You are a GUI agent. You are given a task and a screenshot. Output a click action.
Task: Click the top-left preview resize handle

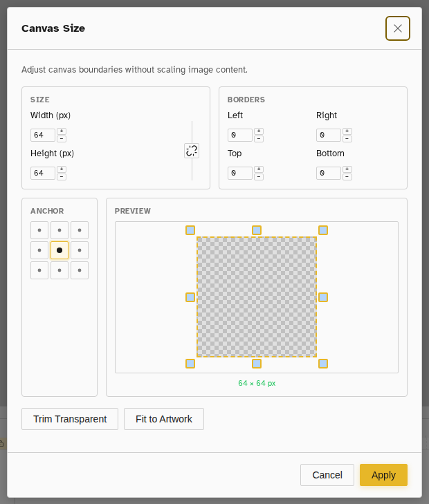click(x=190, y=230)
